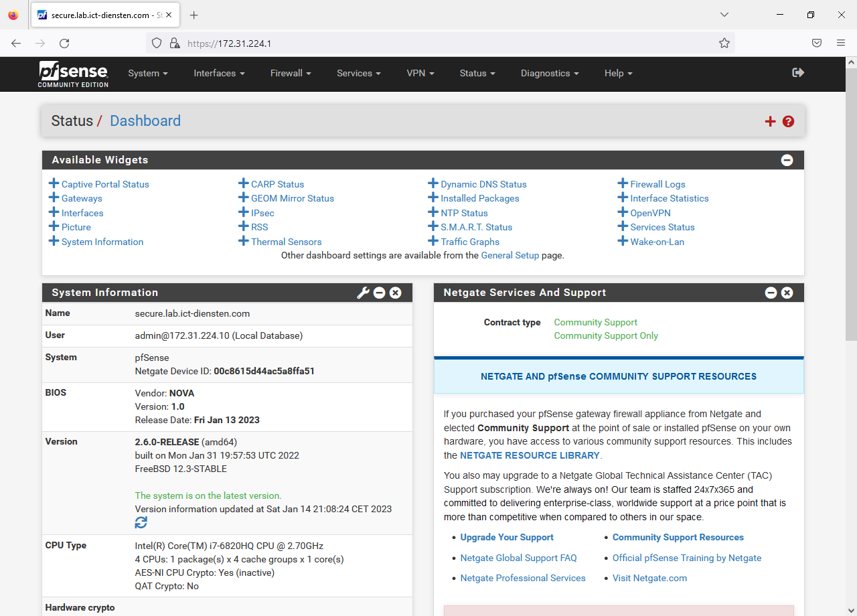Screen dimensions: 857x616
Task: Open the NETGATE RESOURCE LIBRARY link
Action: click(x=530, y=455)
